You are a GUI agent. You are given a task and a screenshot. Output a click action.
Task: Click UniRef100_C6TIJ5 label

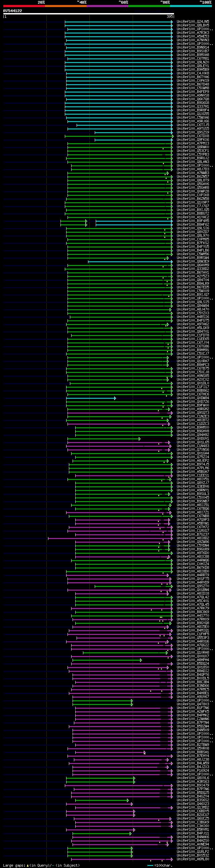193,125
